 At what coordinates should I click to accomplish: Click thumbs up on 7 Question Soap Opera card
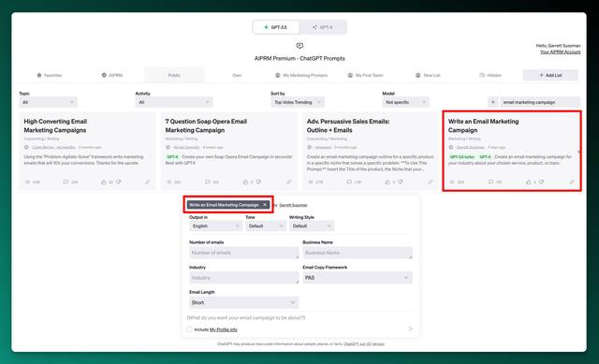(245, 182)
